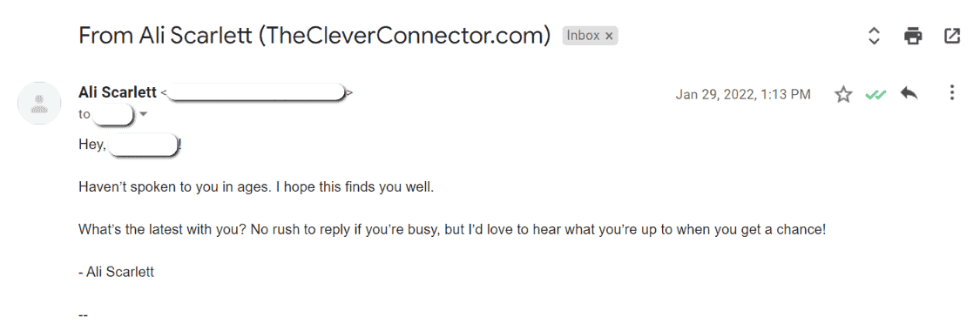Click the Inbox label tag

(583, 36)
